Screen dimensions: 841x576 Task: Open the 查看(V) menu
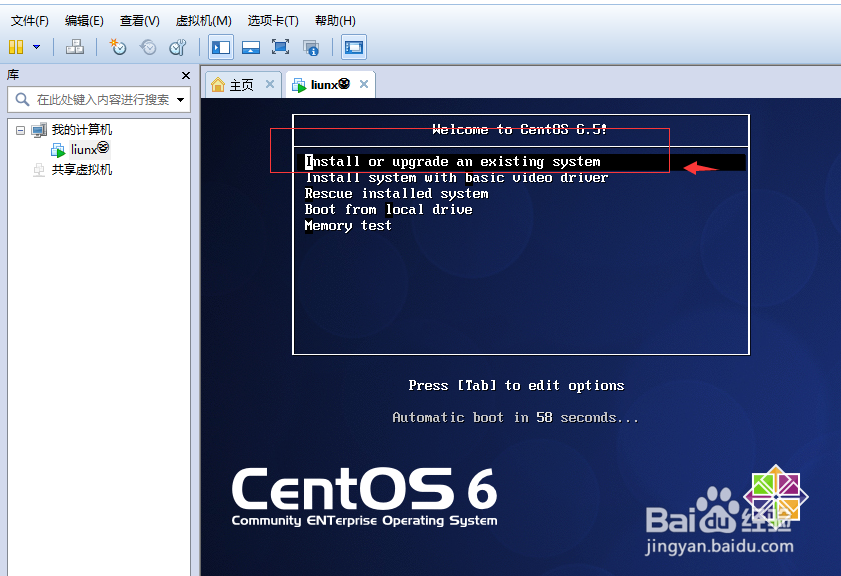click(x=139, y=21)
